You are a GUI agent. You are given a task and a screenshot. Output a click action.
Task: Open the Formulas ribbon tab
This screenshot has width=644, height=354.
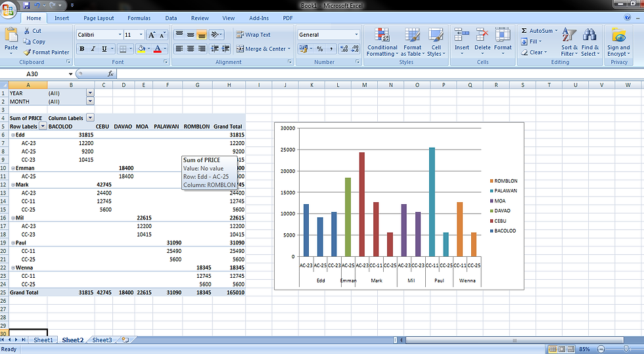(x=139, y=18)
